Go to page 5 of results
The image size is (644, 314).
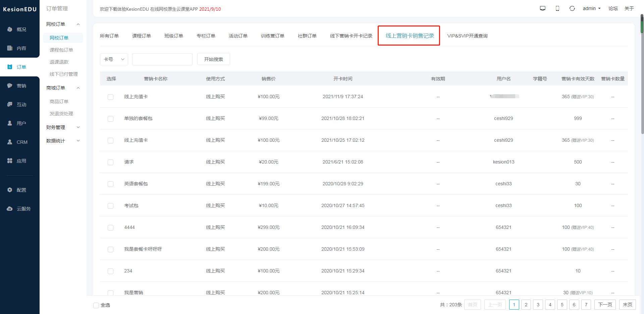point(562,305)
